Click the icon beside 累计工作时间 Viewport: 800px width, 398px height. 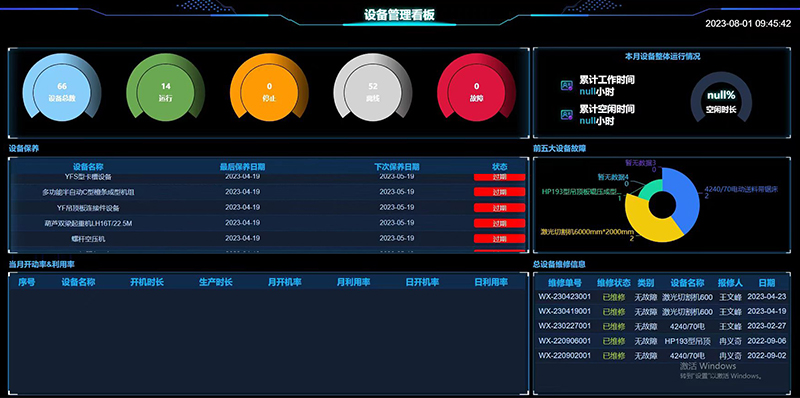point(566,85)
